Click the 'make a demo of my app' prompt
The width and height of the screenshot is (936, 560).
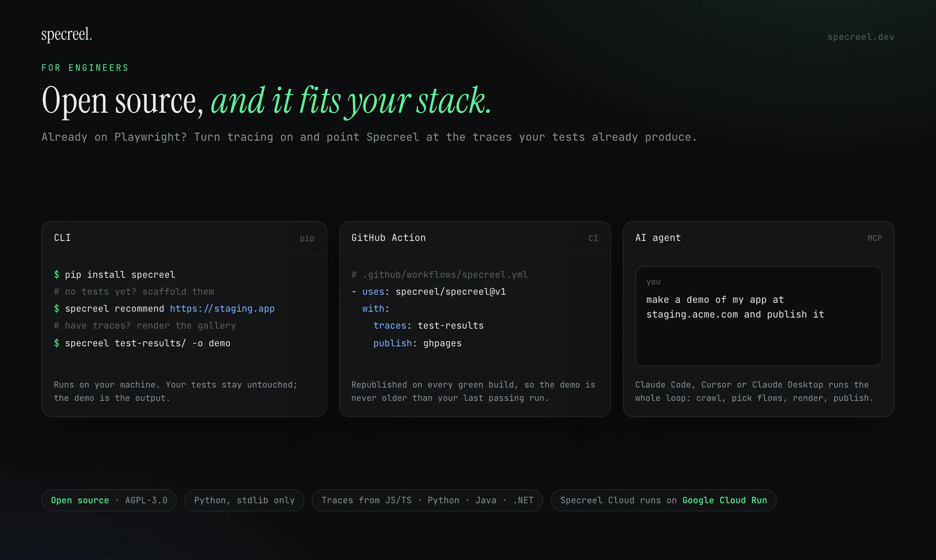[735, 307]
